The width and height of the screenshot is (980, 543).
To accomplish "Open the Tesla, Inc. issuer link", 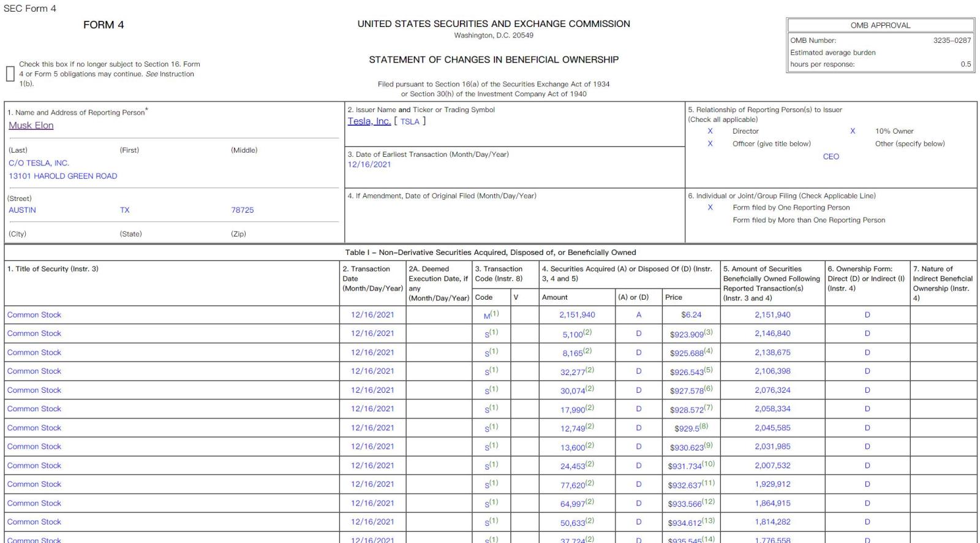I will (x=369, y=121).
